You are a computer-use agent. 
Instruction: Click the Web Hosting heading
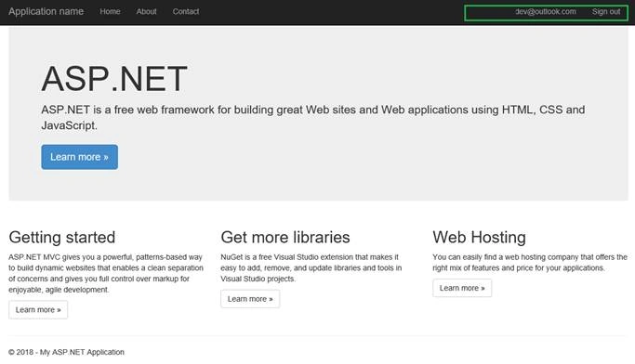point(479,238)
